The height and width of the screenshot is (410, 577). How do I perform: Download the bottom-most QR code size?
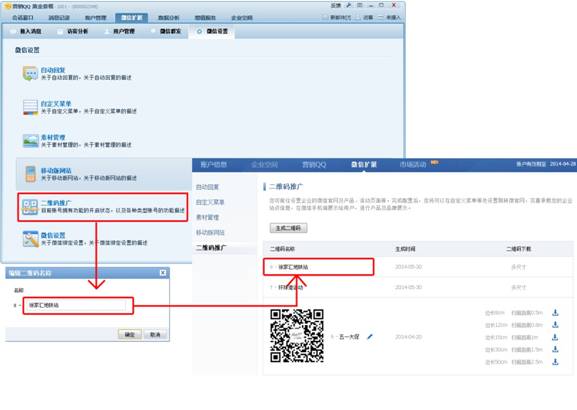click(x=555, y=362)
